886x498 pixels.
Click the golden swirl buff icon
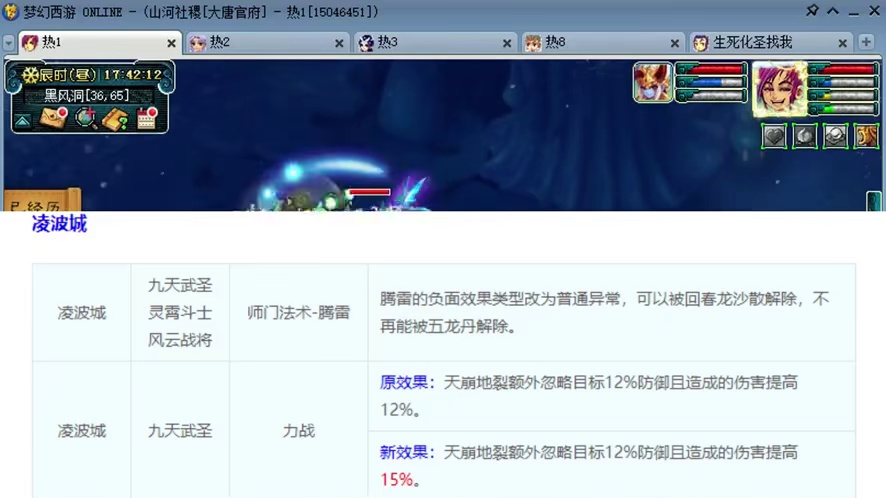coord(866,136)
